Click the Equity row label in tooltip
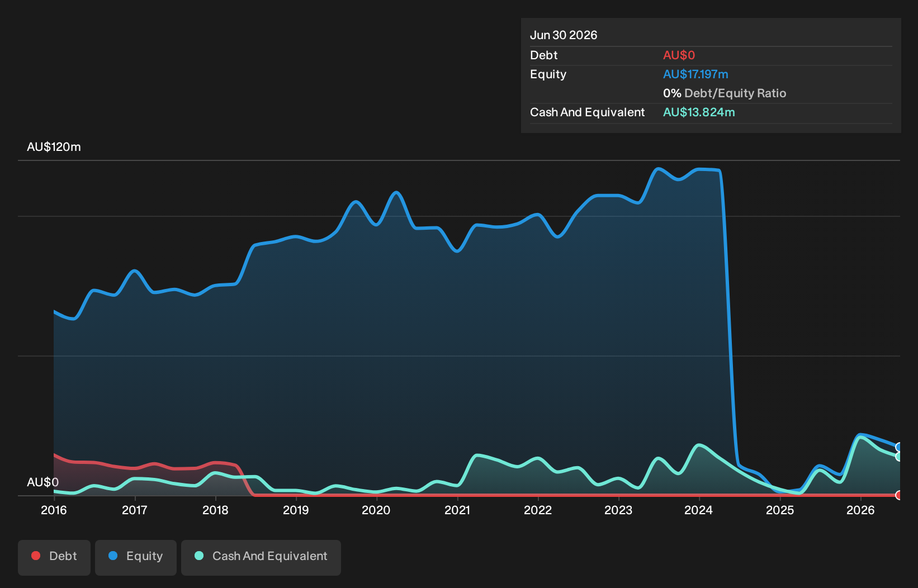The image size is (918, 588). coord(548,74)
